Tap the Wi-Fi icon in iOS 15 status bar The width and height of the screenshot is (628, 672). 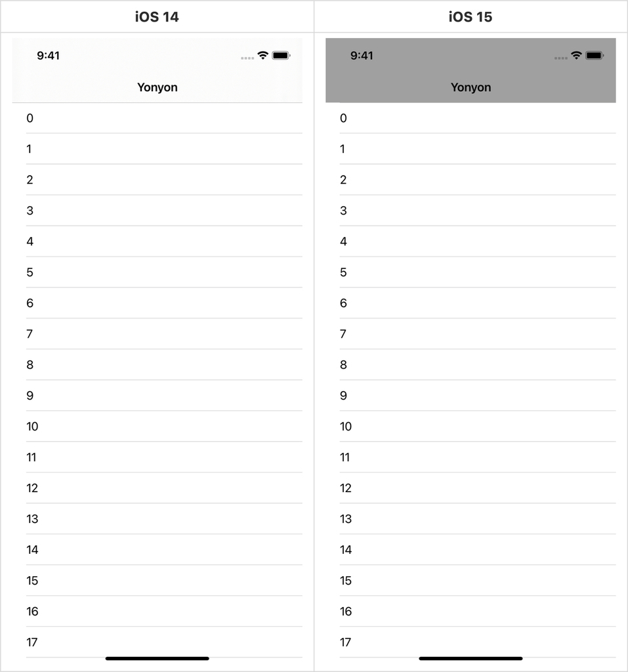coord(577,55)
